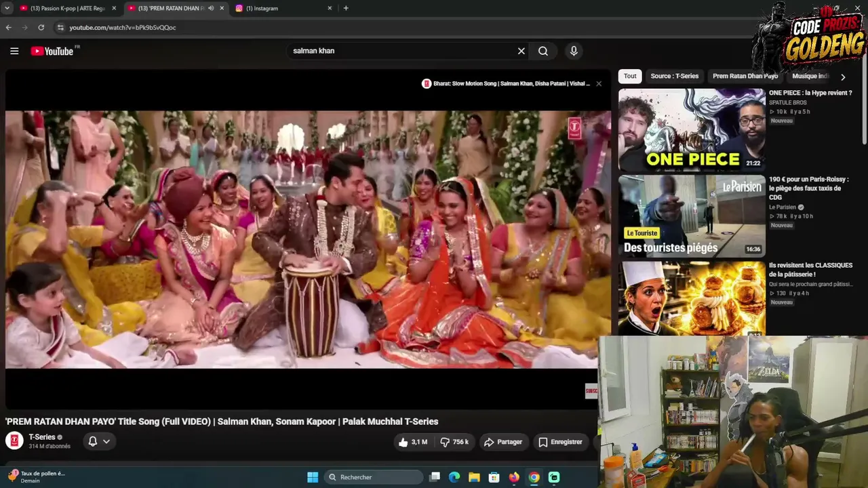Image resolution: width=868 pixels, height=488 pixels.
Task: Open the ONE PIECE video thumbnail
Action: coord(692,129)
